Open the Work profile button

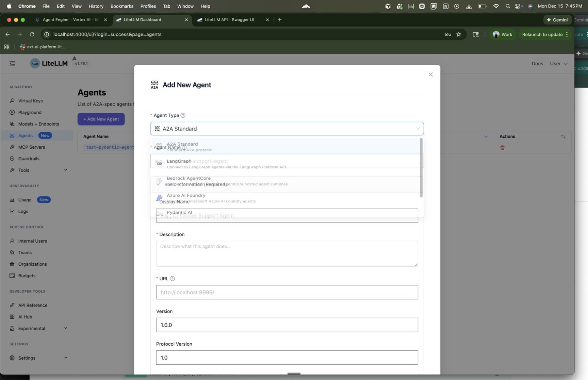coord(502,34)
